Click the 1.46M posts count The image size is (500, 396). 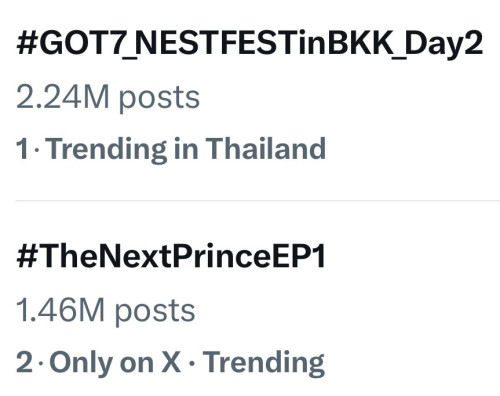105,311
